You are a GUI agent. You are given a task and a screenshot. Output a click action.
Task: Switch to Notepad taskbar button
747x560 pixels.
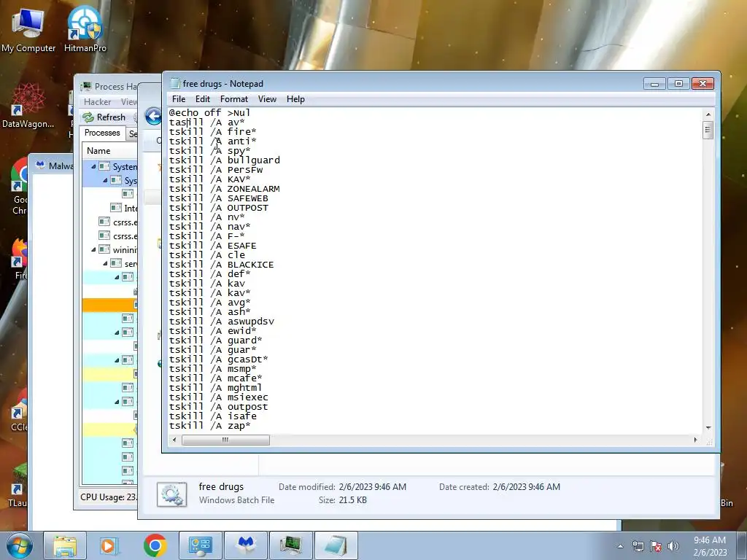point(336,545)
